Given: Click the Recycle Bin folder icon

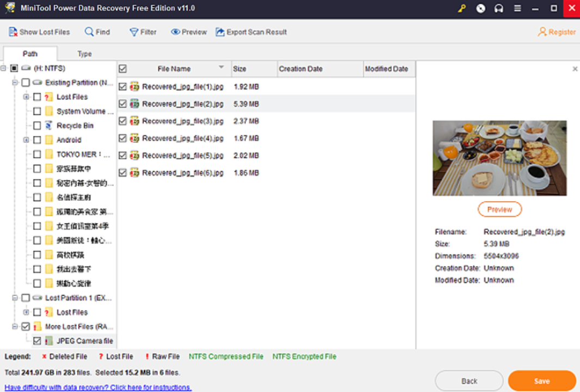Looking at the screenshot, I should click(x=49, y=126).
